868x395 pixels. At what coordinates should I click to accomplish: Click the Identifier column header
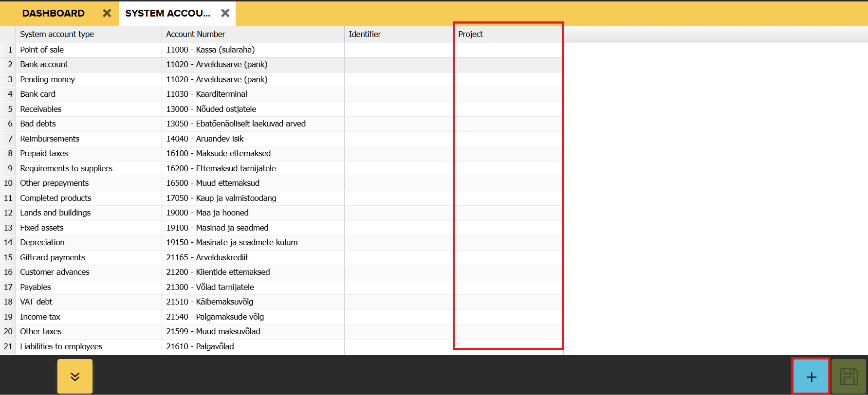coord(365,34)
